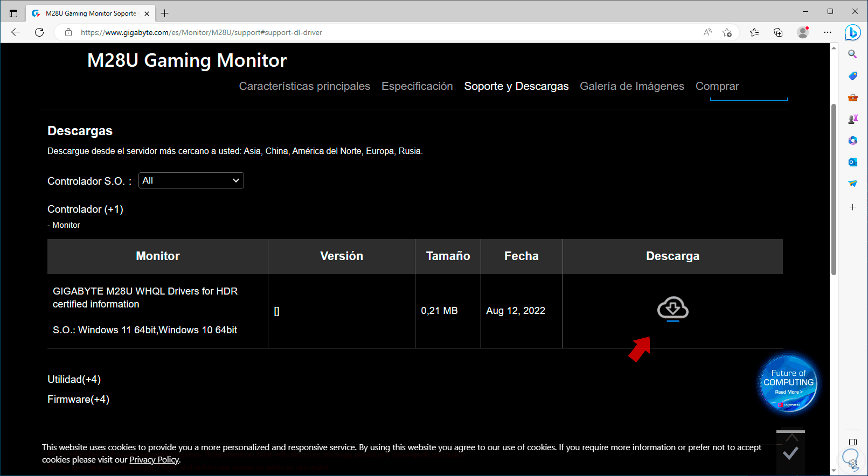
Task: Open Bing Chat from the sidebar
Action: coord(852,32)
